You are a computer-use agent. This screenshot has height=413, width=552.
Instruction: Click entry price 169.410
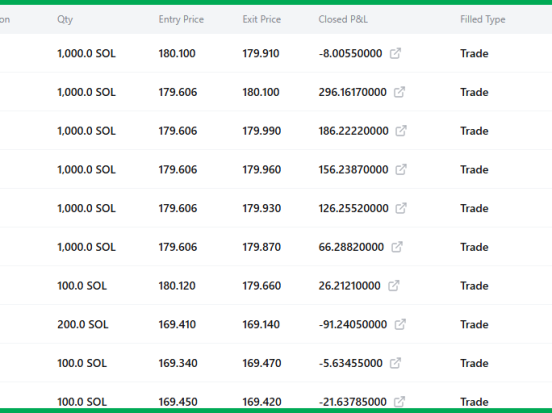[x=177, y=325]
